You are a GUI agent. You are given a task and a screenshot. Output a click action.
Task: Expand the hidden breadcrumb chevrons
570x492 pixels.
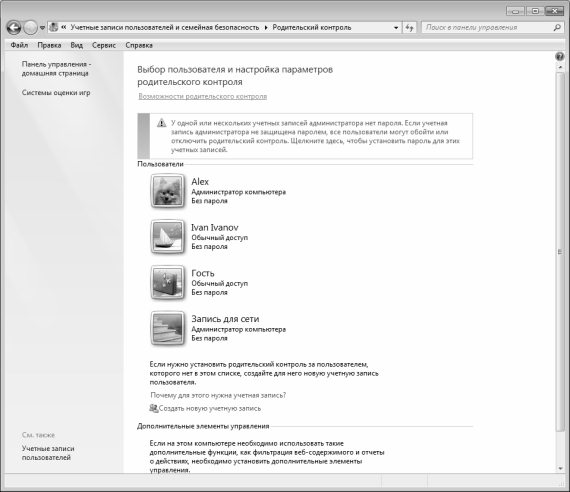64,27
